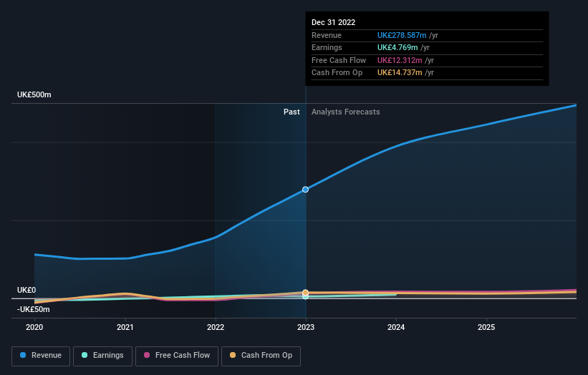Click the blue Revenue data point marker
Screen dimensions: 588x375
306,190
